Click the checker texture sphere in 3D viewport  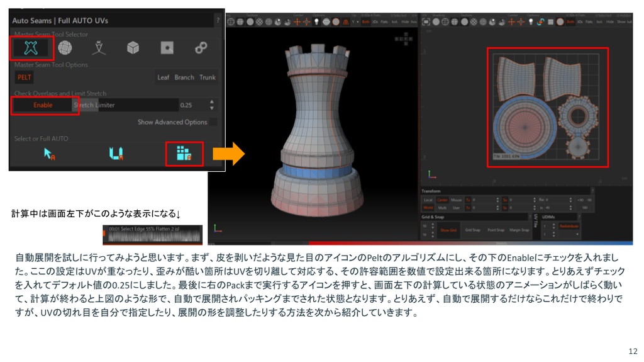click(x=260, y=22)
